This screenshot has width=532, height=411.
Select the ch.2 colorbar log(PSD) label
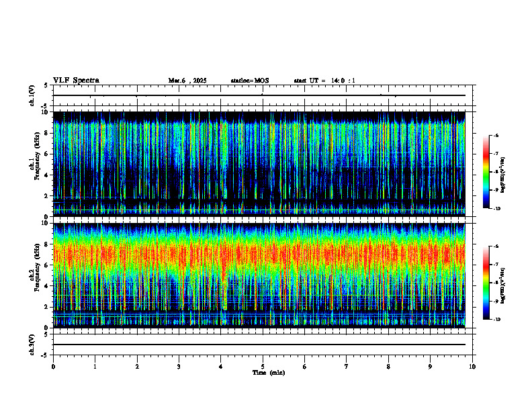(503, 285)
